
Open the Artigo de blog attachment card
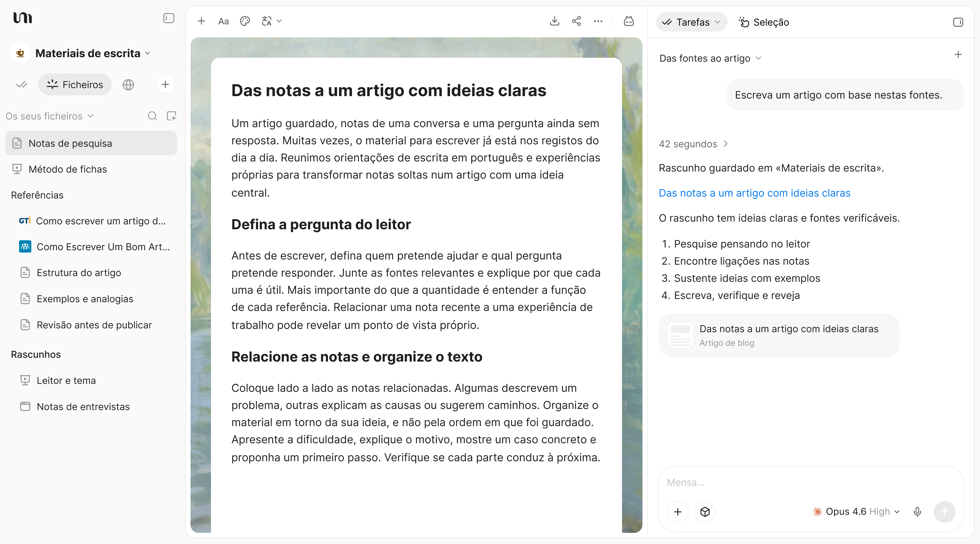coord(779,335)
